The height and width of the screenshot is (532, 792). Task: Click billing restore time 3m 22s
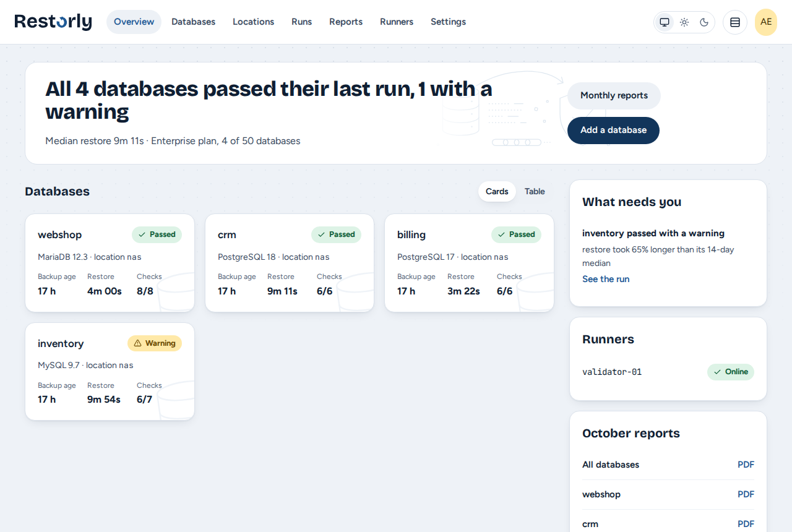(x=463, y=291)
